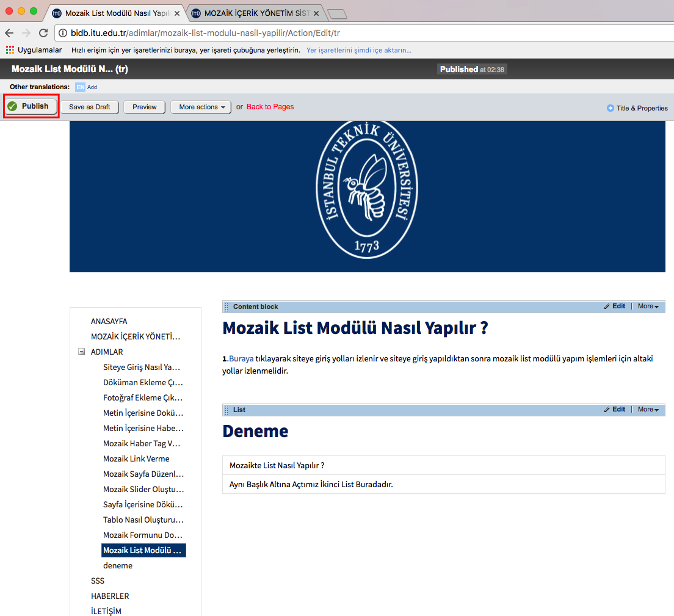The height and width of the screenshot is (616, 674).
Task: Open Mozaik Haber Tag V... page
Action: tap(142, 443)
